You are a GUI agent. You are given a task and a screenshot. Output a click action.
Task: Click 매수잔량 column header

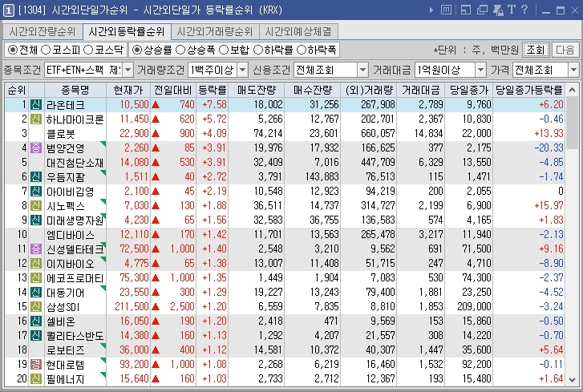(312, 90)
